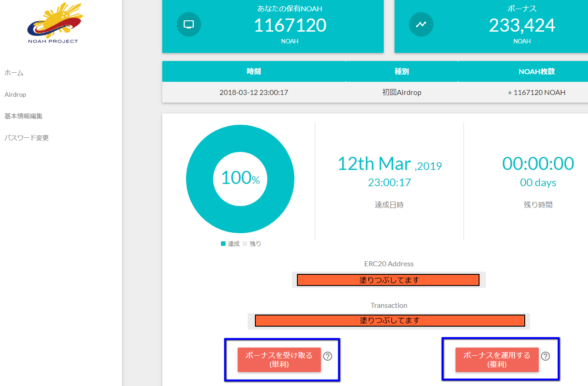Click the ERC20 Address field

click(x=388, y=280)
